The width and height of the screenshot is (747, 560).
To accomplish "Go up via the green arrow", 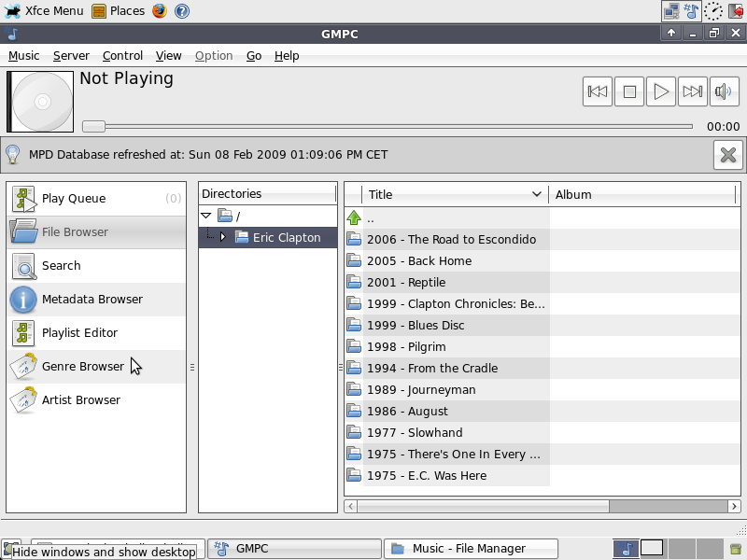I will click(x=354, y=218).
